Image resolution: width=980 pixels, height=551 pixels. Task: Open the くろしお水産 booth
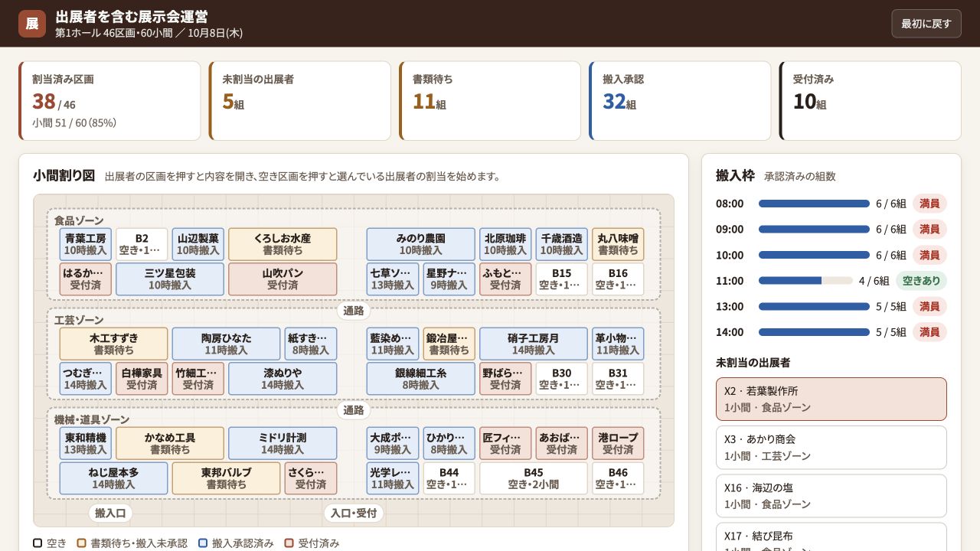(283, 244)
